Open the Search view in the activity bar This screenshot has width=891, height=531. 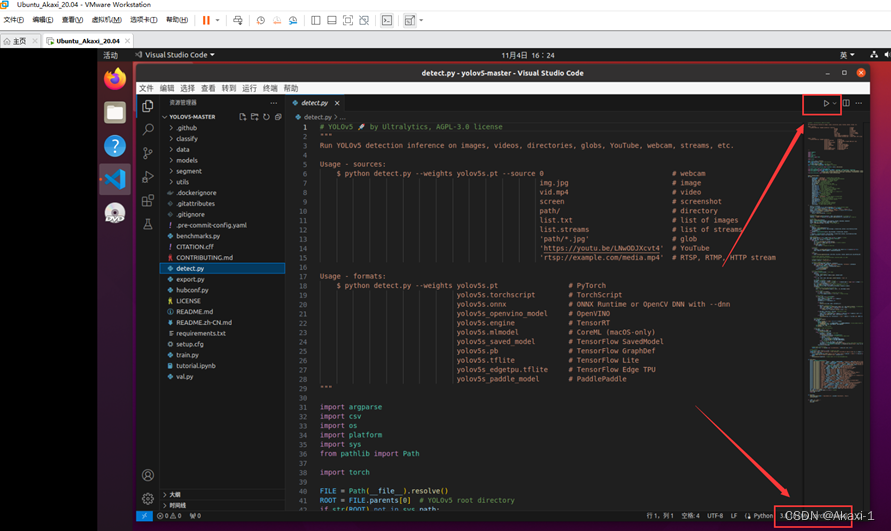point(148,129)
